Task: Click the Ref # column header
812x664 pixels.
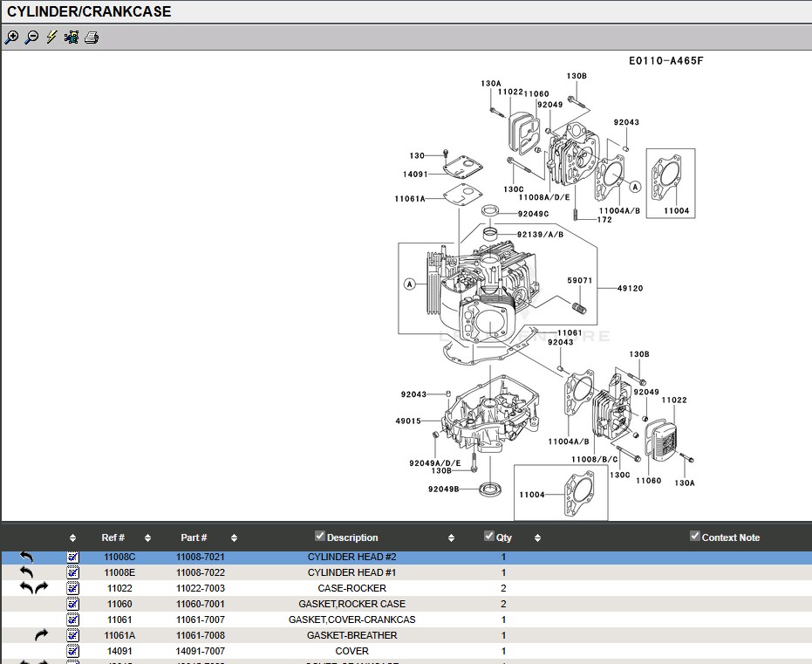Action: coord(113,538)
